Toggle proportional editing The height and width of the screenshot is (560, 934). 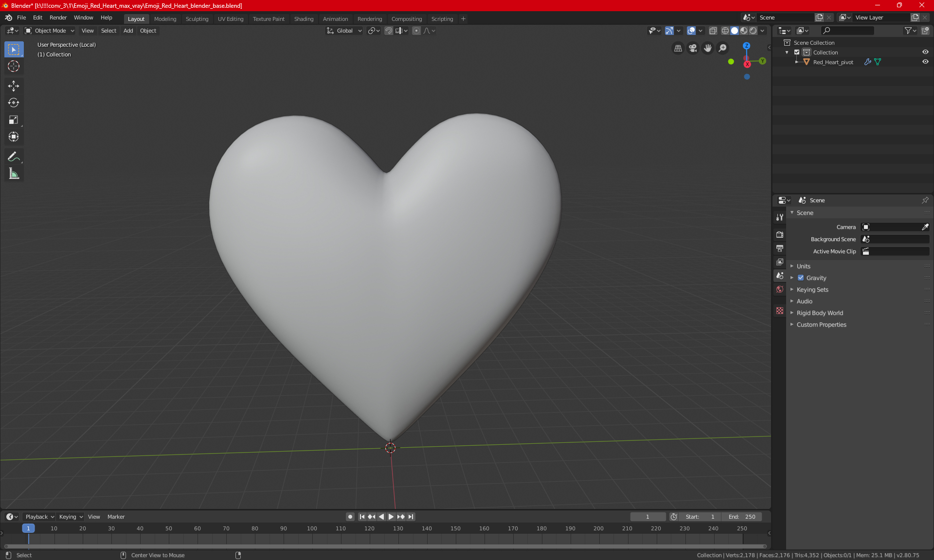coord(416,31)
